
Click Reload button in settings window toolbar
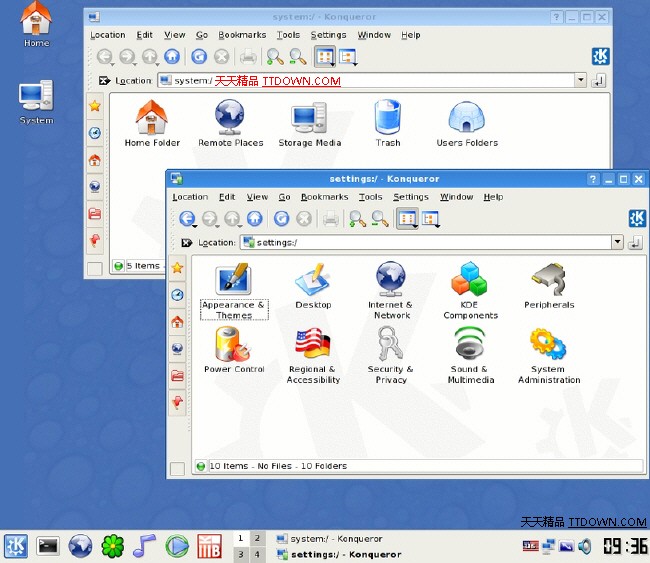tap(281, 218)
